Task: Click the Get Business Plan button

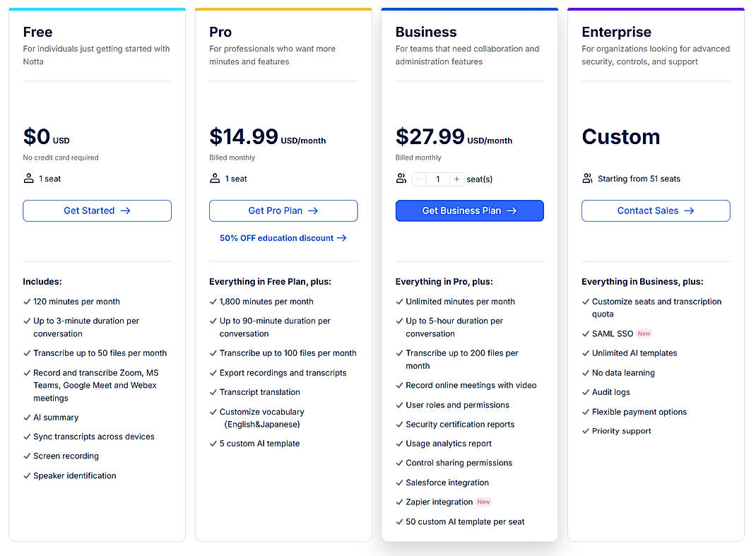Action: [x=469, y=211]
